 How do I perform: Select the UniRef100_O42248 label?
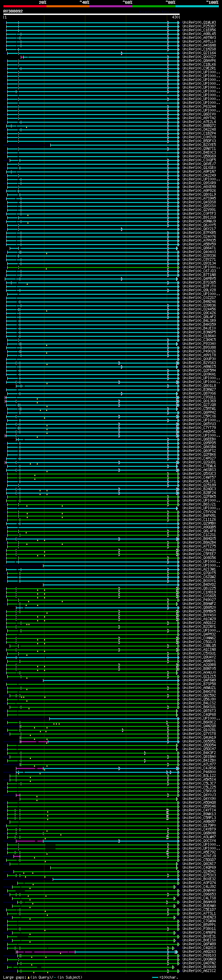click(x=199, y=129)
